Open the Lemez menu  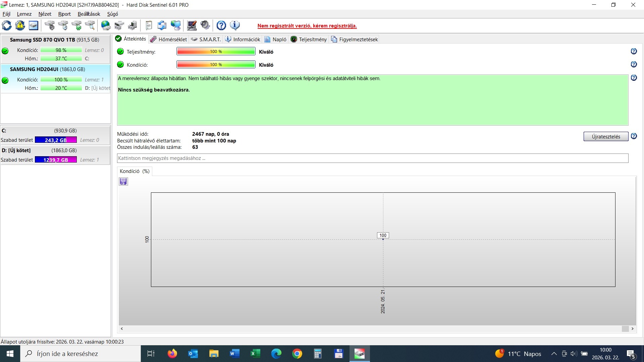coord(24,14)
